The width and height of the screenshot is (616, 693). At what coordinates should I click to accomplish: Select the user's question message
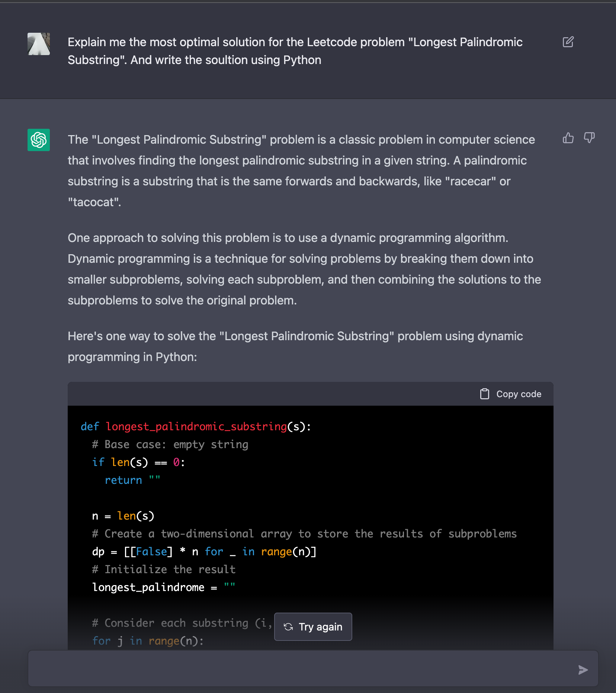294,51
